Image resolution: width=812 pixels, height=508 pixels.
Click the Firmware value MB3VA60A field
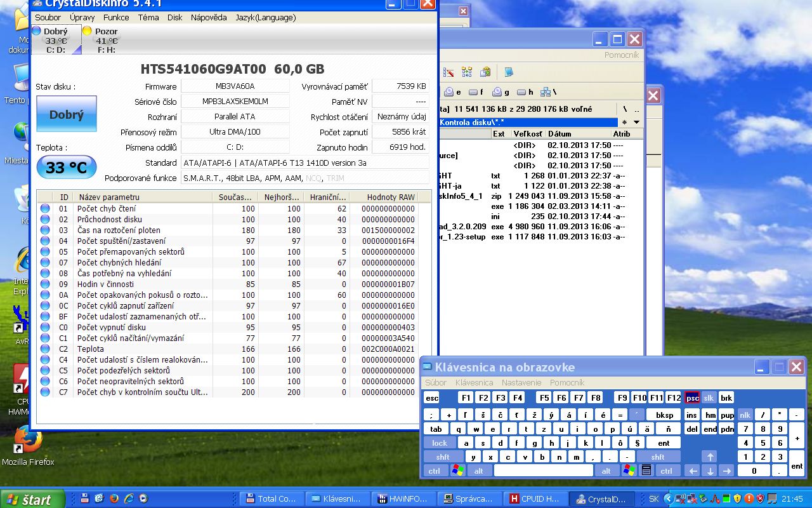click(x=235, y=86)
